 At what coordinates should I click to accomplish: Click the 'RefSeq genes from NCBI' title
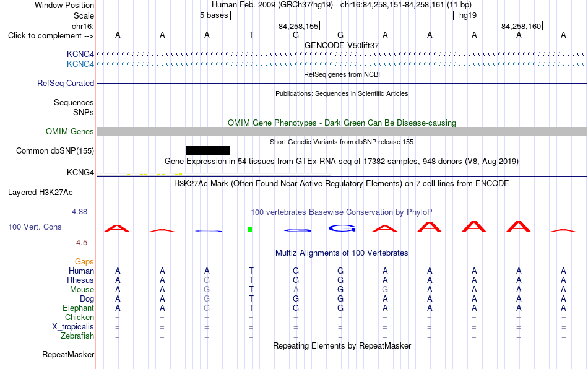pos(342,75)
